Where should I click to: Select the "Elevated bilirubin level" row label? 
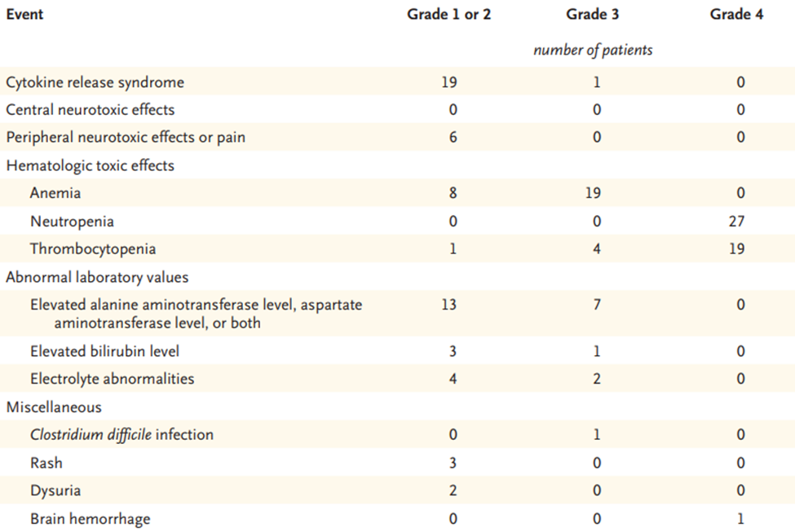[104, 351]
